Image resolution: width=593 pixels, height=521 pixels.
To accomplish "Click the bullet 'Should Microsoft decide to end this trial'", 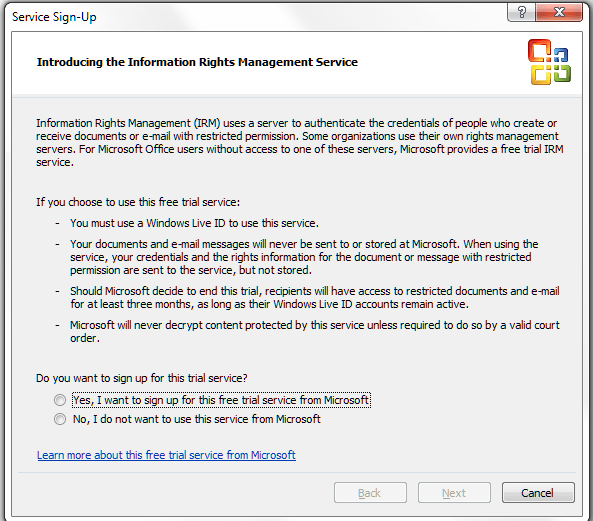I will (315, 298).
